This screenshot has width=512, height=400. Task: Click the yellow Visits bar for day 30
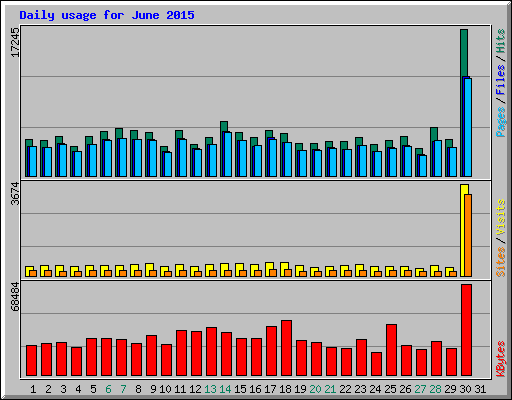[x=462, y=230]
